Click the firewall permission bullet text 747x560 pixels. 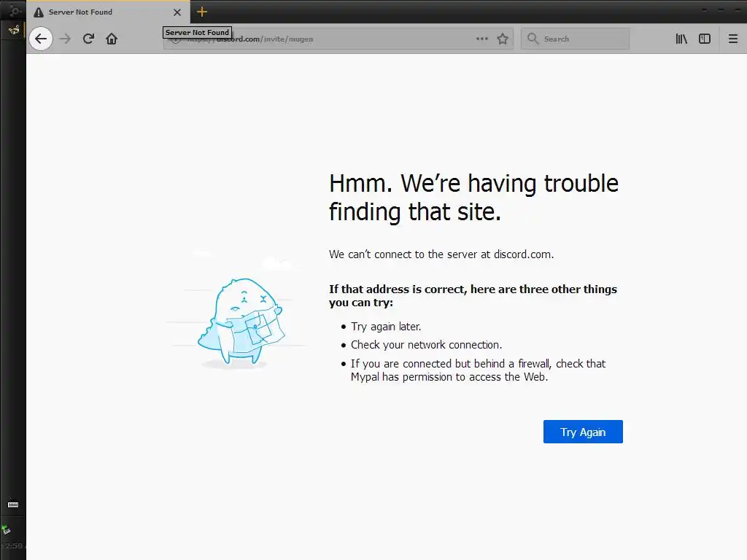pos(478,370)
